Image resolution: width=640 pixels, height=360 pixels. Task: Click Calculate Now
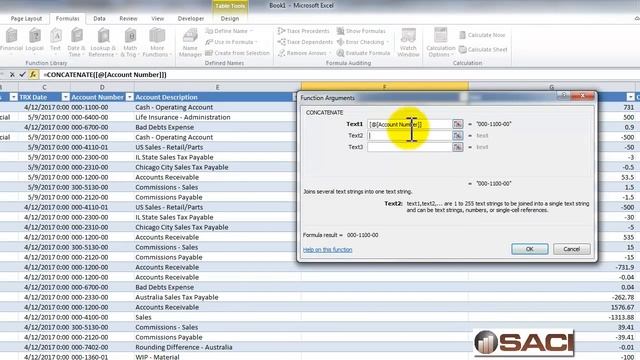coord(482,35)
